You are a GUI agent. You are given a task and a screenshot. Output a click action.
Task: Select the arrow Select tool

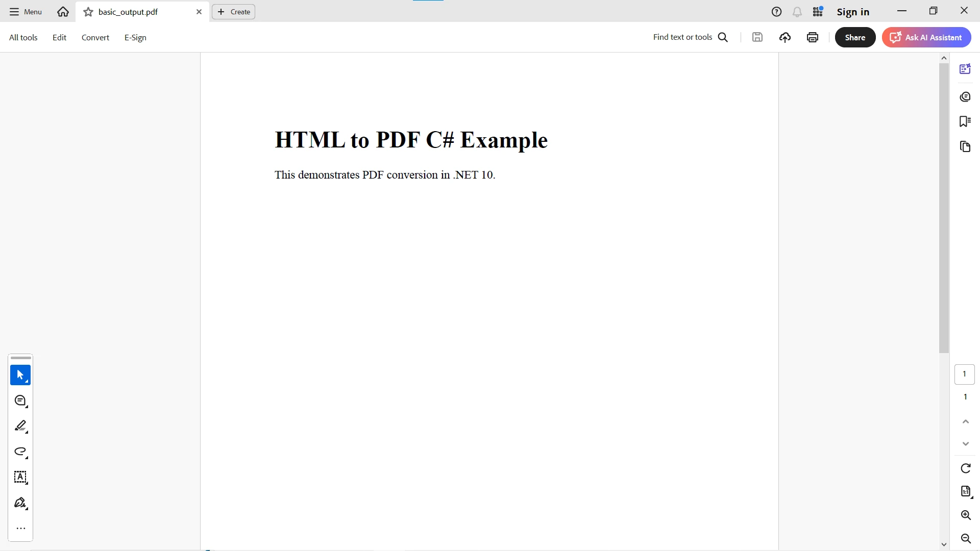coord(20,375)
